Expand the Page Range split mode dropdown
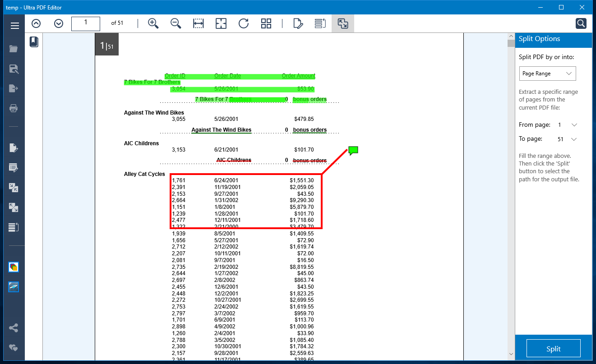Image resolution: width=596 pixels, height=364 pixels. (x=547, y=74)
